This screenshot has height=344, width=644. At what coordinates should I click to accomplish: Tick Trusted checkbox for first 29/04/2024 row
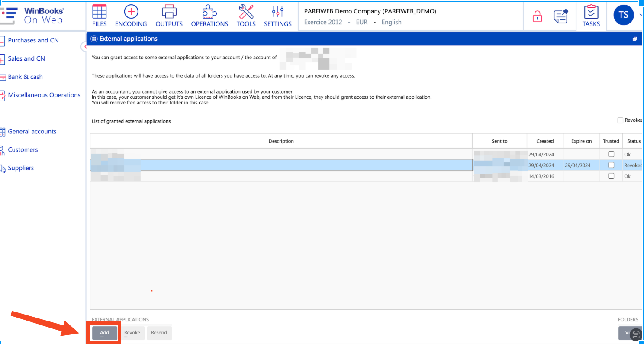(x=611, y=154)
